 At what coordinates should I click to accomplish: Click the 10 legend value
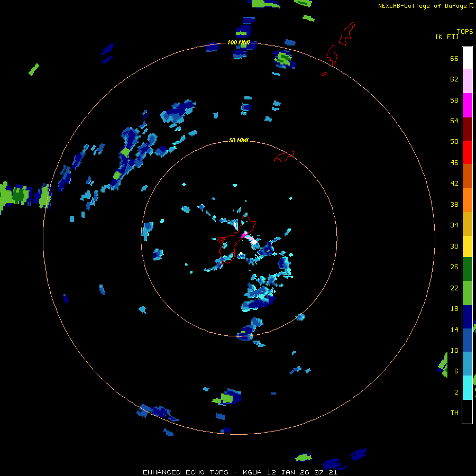click(454, 350)
